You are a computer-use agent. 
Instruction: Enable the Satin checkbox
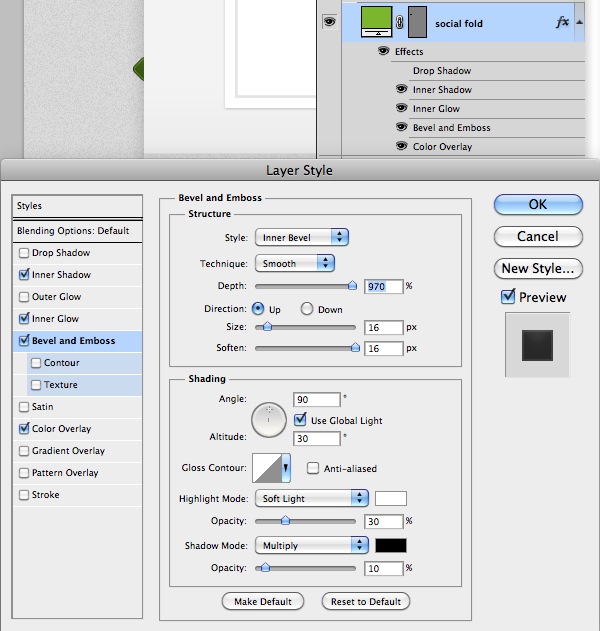tap(24, 407)
